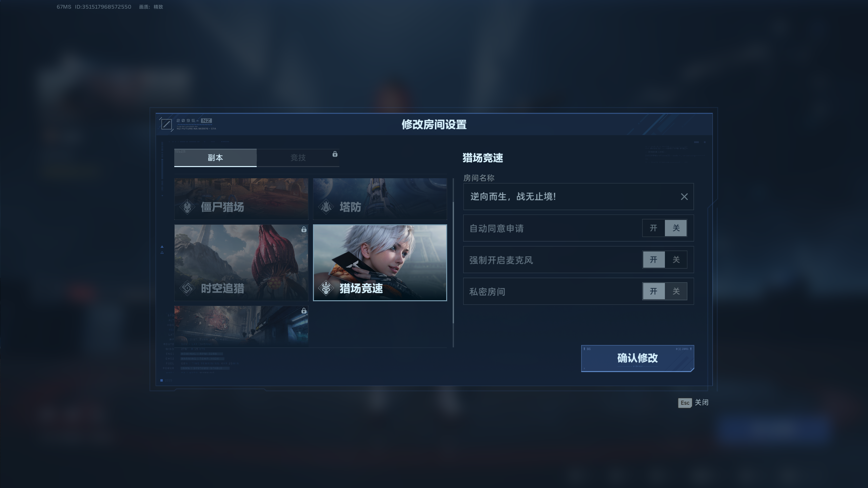Clear the room name with the X icon
868x488 pixels.
pos(684,197)
